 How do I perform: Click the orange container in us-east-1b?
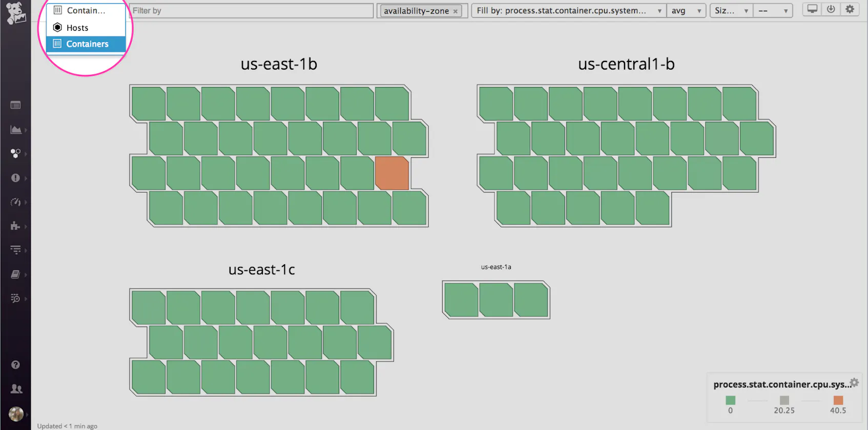[392, 173]
